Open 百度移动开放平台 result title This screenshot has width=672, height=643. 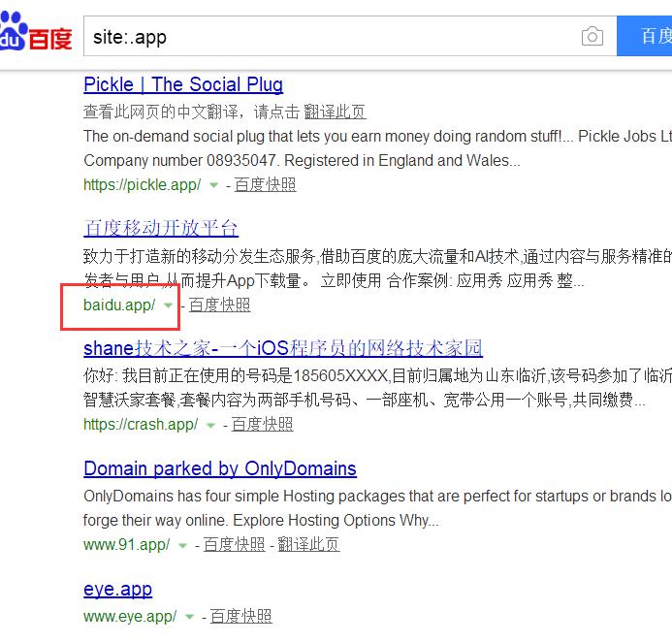(161, 228)
